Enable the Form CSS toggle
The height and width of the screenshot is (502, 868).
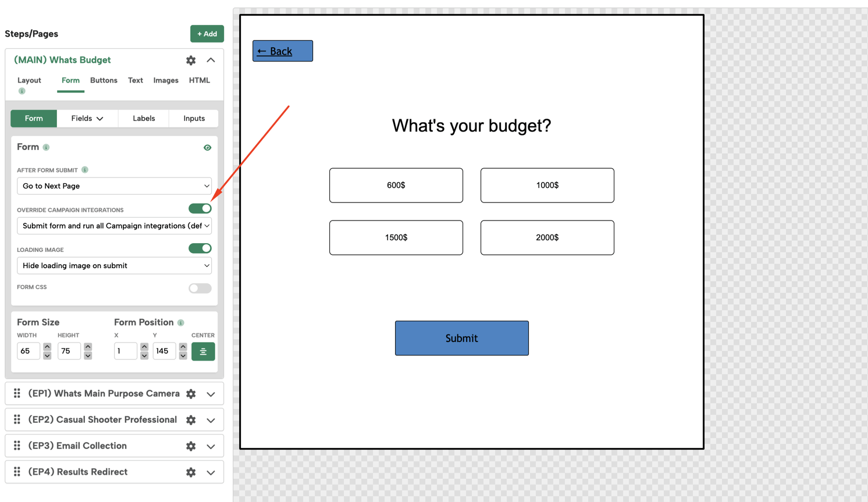pos(200,288)
